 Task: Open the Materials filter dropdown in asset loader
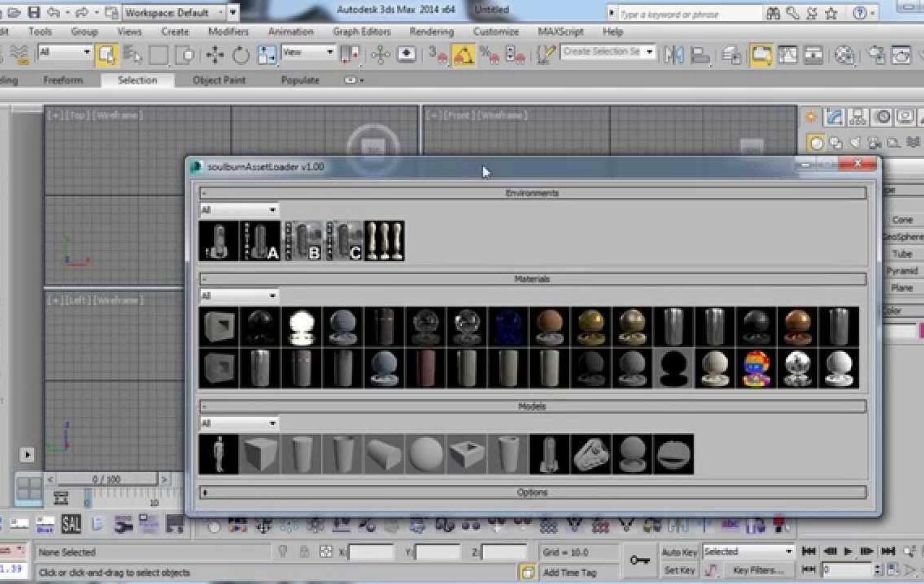pyautogui.click(x=237, y=295)
